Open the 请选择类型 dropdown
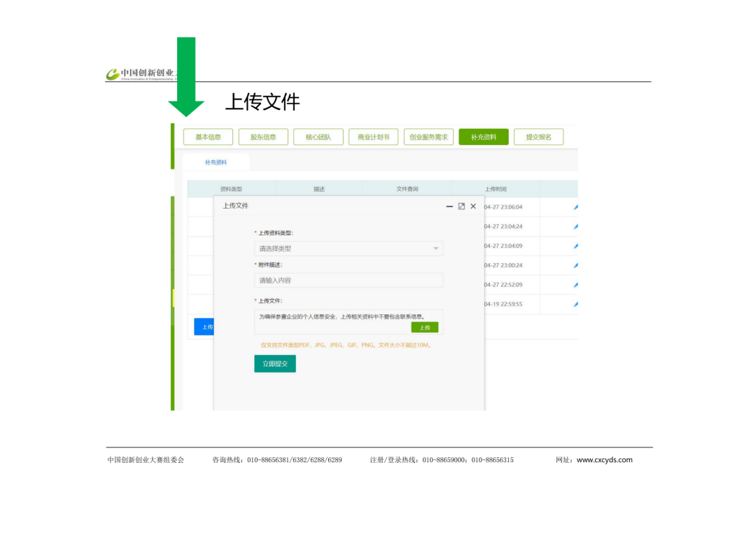 [x=349, y=249]
